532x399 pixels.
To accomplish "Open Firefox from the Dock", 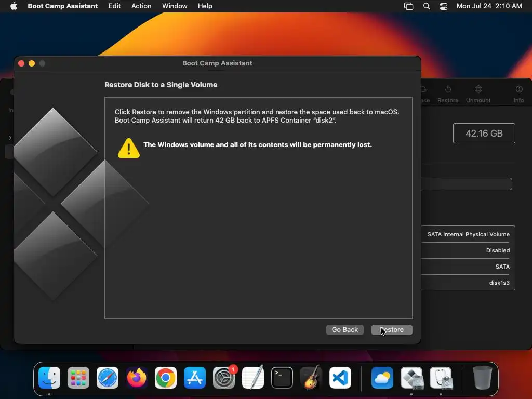I will [137, 378].
